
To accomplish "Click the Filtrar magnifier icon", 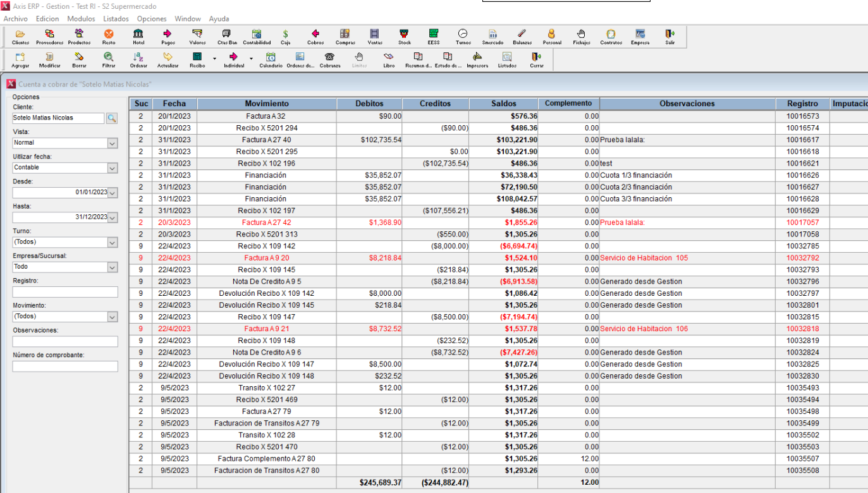I will pos(109,59).
